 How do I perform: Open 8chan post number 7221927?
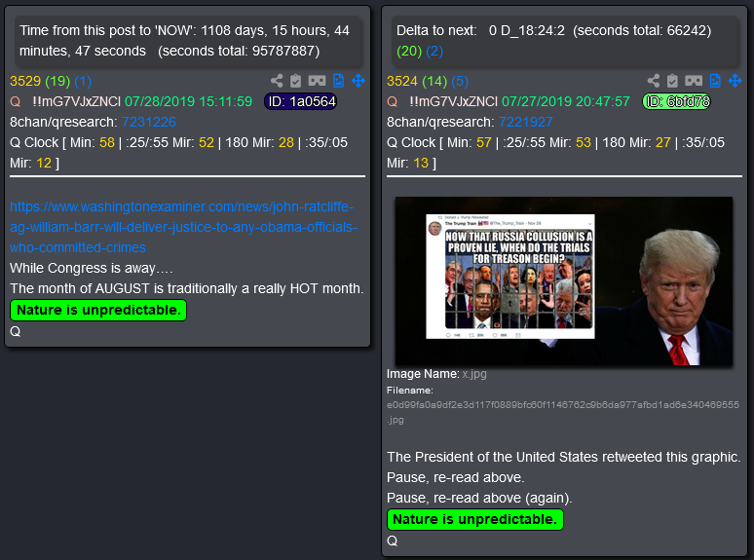click(526, 122)
